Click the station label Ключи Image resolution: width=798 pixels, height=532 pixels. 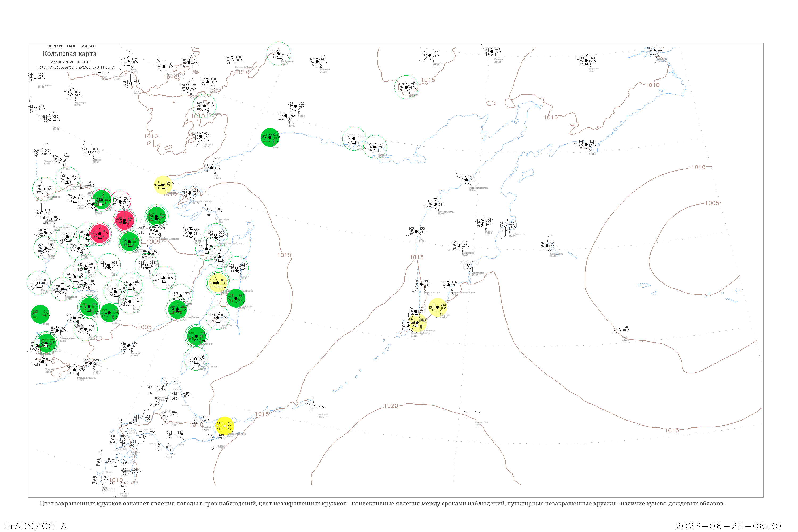pyautogui.click(x=489, y=231)
